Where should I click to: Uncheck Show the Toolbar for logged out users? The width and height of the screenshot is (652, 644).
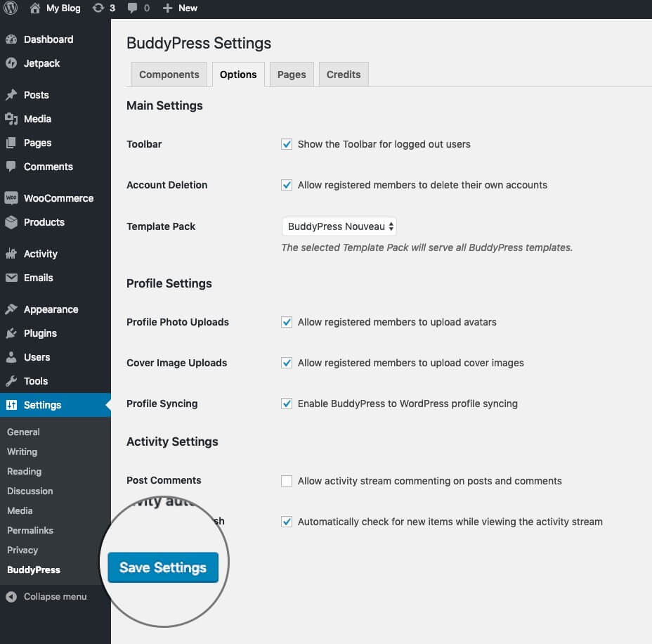287,144
